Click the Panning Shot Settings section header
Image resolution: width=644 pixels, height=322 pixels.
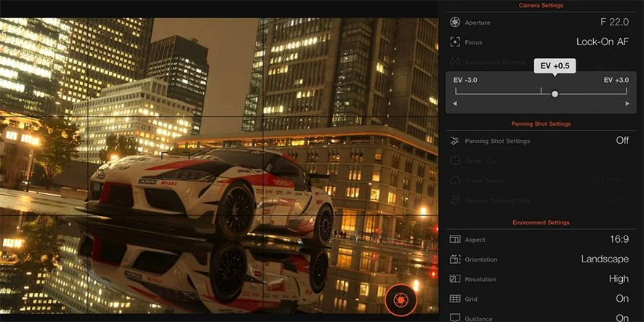pyautogui.click(x=541, y=124)
